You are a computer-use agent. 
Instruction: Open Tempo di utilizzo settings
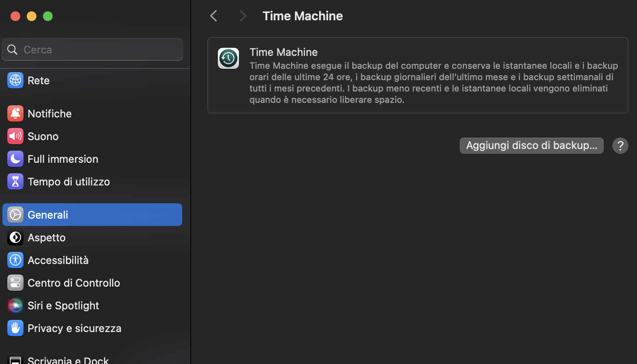pyautogui.click(x=92, y=181)
